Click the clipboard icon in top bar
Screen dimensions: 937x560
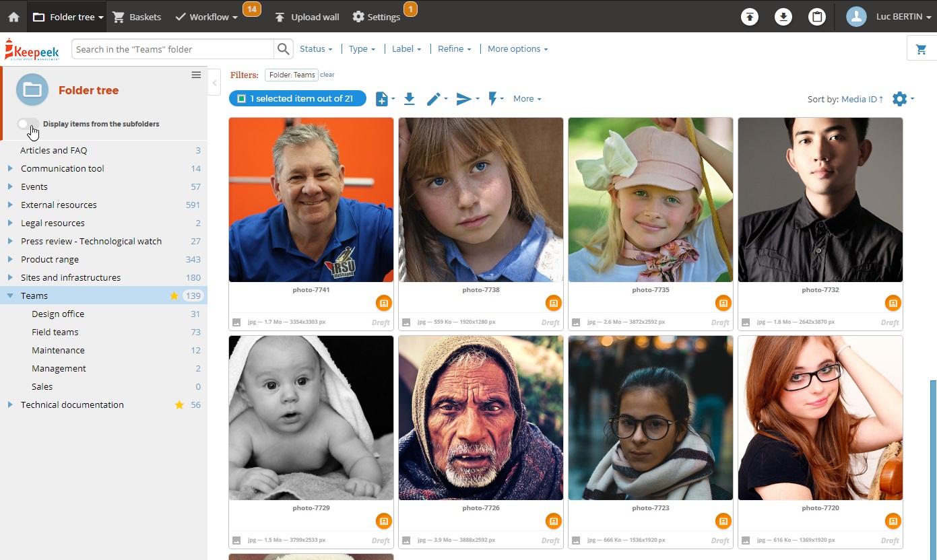point(817,17)
